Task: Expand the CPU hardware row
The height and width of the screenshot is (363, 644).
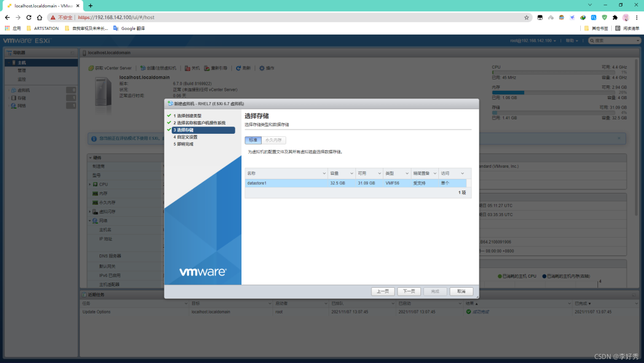Action: click(x=90, y=184)
